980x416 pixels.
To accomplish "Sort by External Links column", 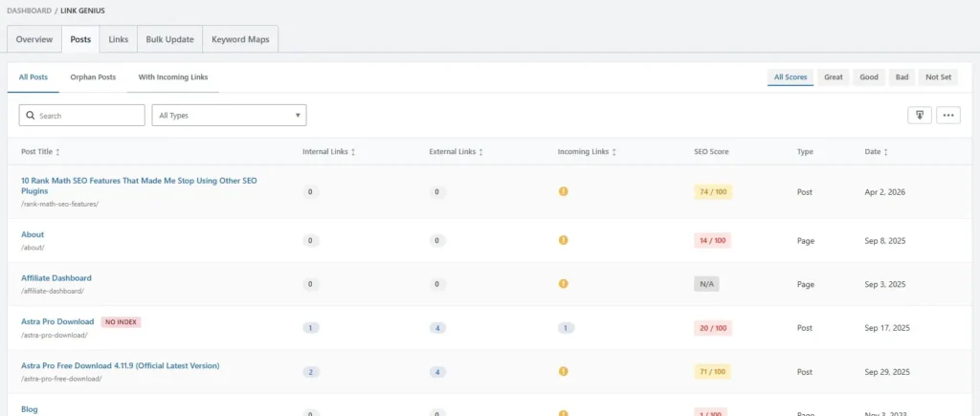I will pos(480,152).
